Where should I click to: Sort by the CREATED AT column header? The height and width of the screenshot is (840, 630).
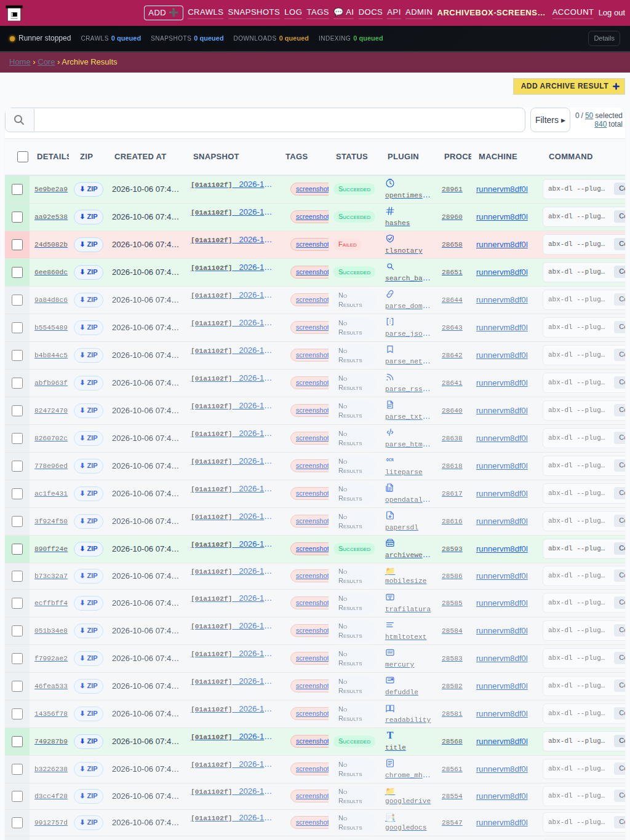pyautogui.click(x=140, y=157)
